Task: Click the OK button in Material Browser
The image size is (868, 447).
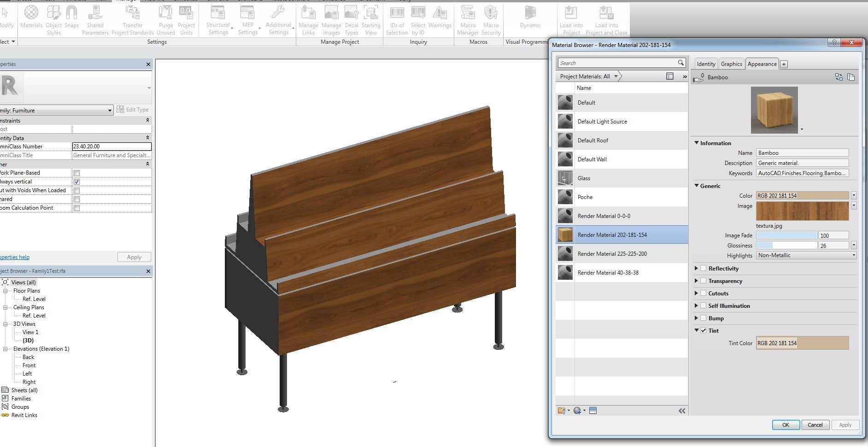Action: pyautogui.click(x=786, y=425)
